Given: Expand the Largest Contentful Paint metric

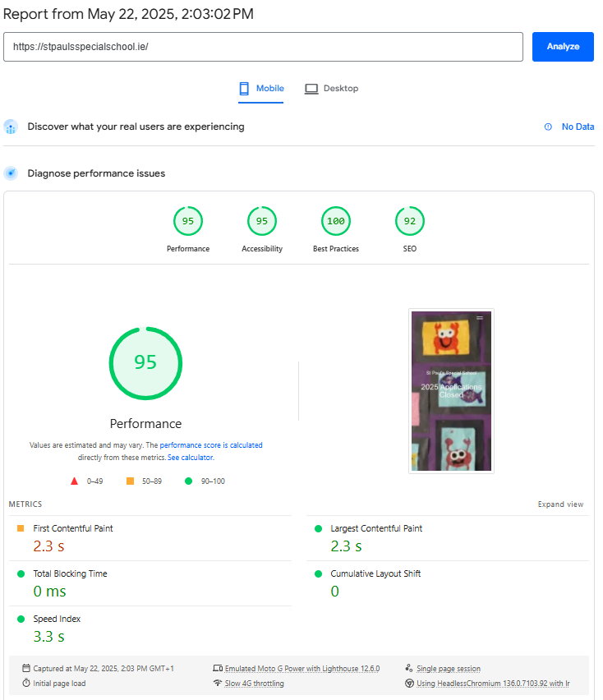Looking at the screenshot, I should [376, 528].
